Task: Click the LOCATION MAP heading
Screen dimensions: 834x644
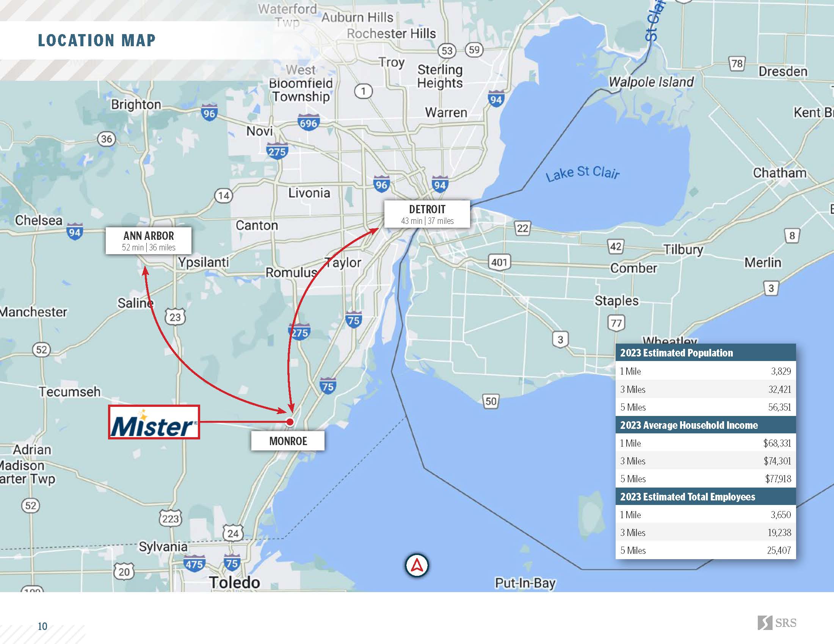Action: 97,40
